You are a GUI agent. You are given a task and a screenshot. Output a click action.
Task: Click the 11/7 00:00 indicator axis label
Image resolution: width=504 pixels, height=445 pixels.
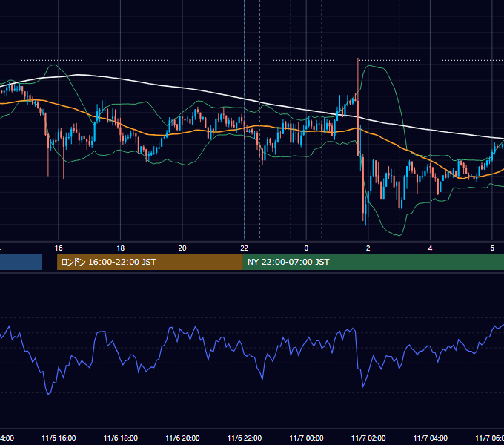point(306,438)
